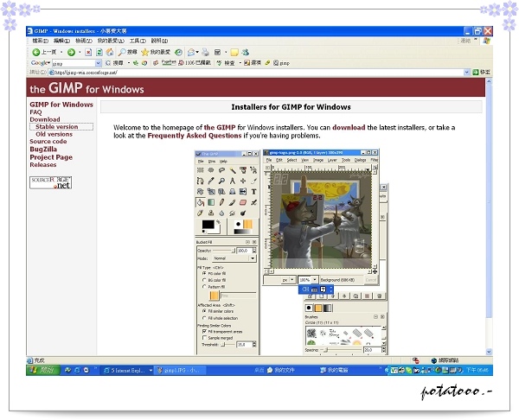Expand the browser address bar dropdown arrow
The height and width of the screenshot is (420, 519).
pyautogui.click(x=467, y=72)
